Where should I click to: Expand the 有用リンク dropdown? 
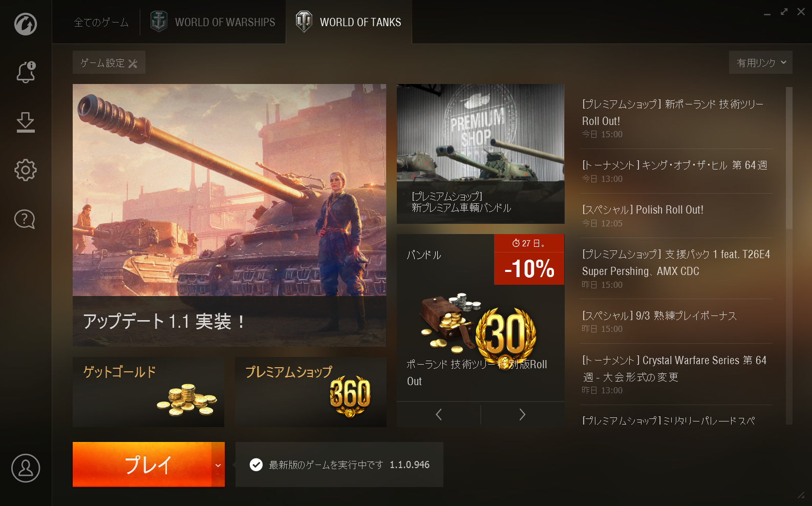(x=761, y=62)
